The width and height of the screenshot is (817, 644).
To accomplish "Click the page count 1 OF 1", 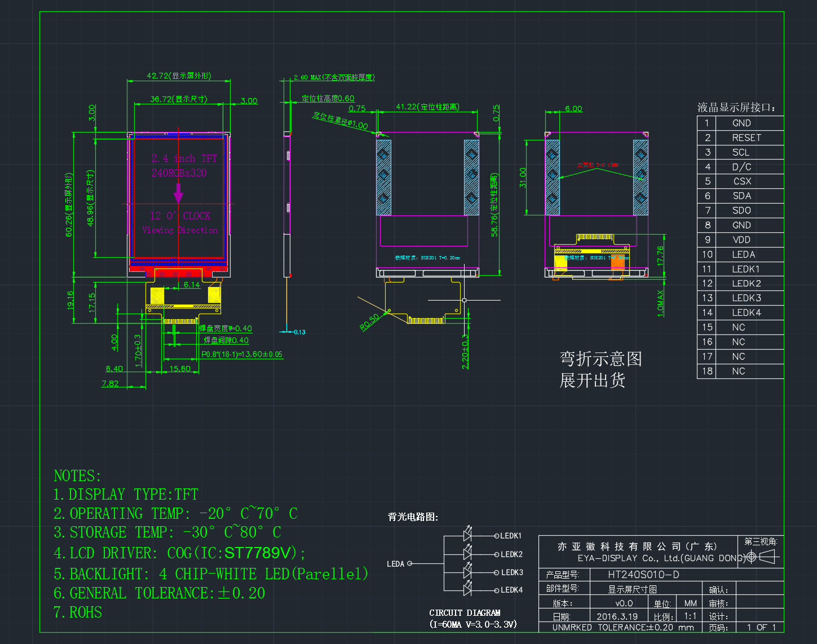I will tap(761, 627).
